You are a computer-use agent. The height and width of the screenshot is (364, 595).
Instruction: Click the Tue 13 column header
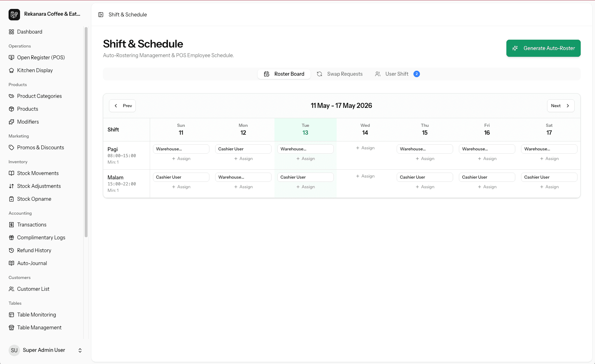(306, 130)
